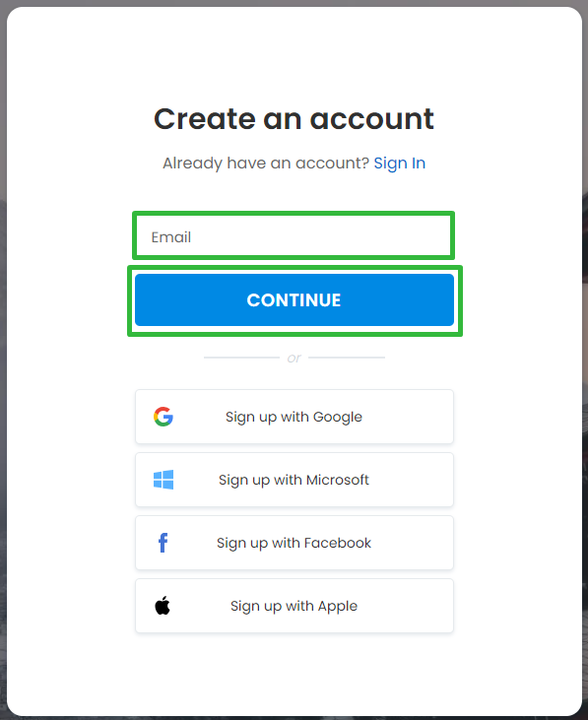
Task: Click the 'Sign up with Apple' label text
Action: (x=294, y=606)
